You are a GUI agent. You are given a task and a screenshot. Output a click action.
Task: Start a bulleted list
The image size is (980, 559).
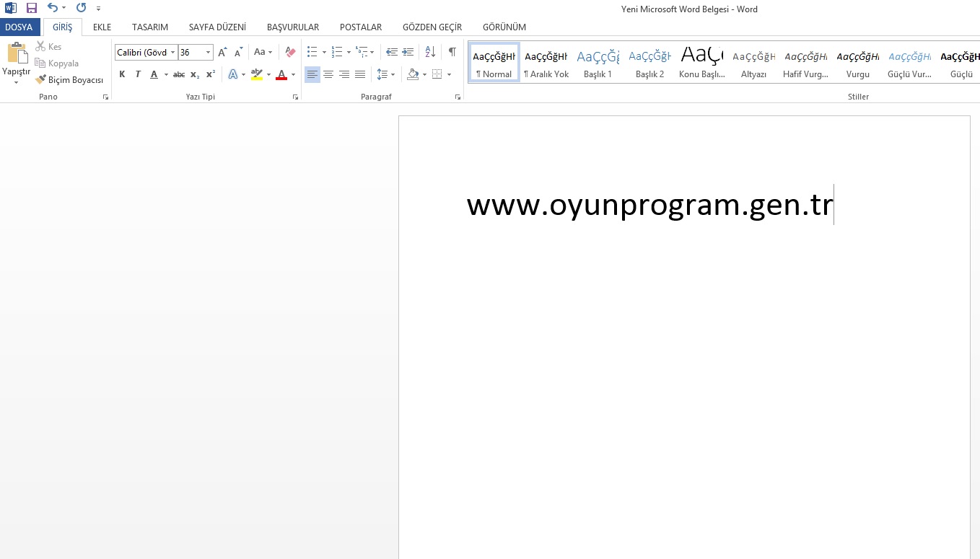312,52
